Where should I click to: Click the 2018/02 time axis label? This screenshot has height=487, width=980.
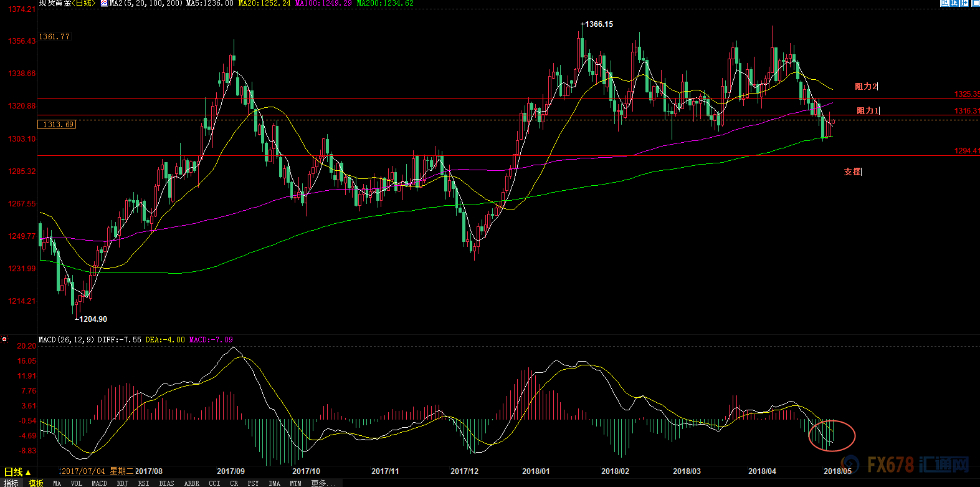[615, 471]
